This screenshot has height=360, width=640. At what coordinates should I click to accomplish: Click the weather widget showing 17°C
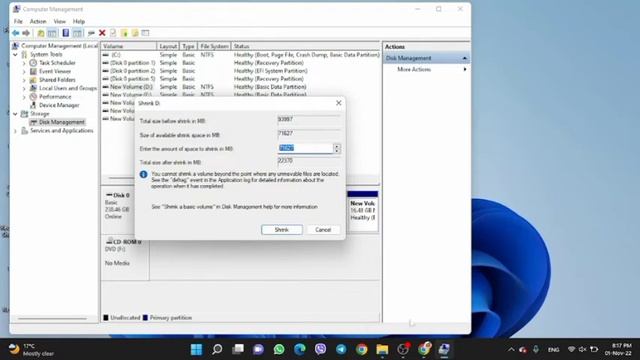click(31, 349)
